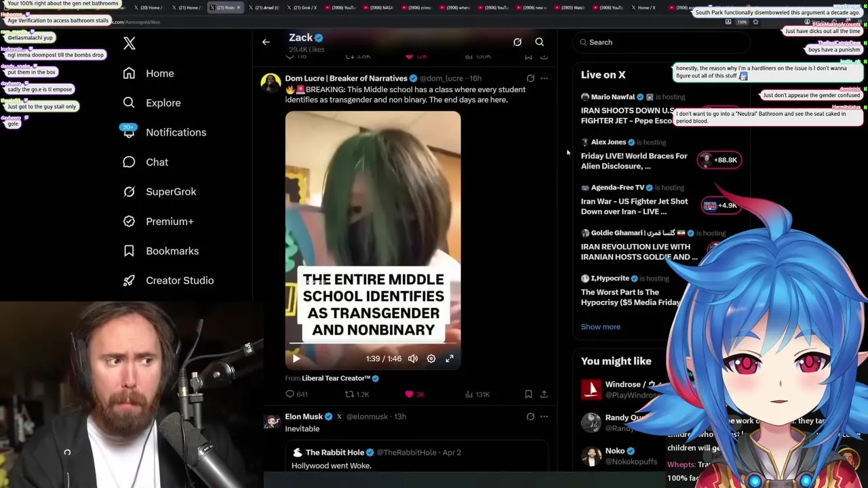The width and height of the screenshot is (868, 488).
Task: Play the middle school video
Action: [x=296, y=359]
